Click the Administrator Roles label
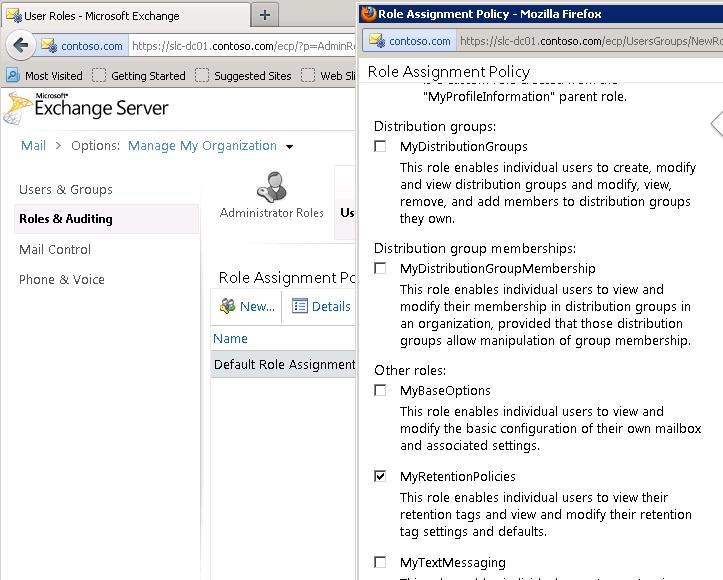 coord(272,213)
